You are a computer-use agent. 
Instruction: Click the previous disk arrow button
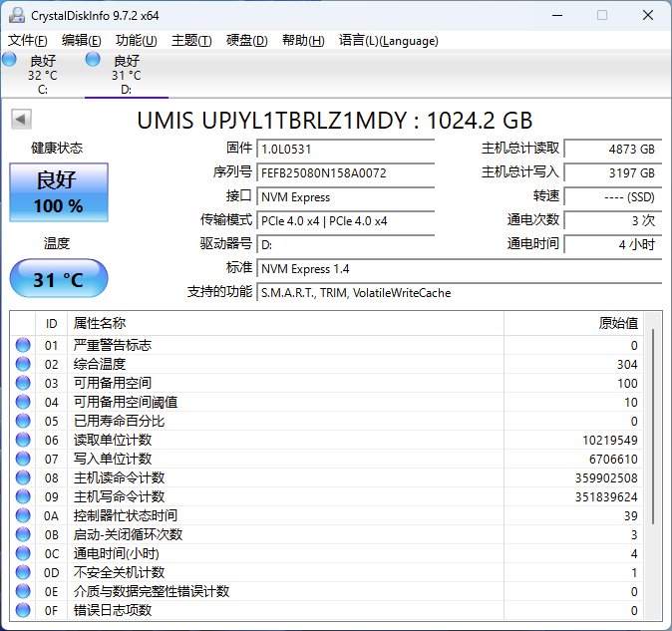point(20,120)
